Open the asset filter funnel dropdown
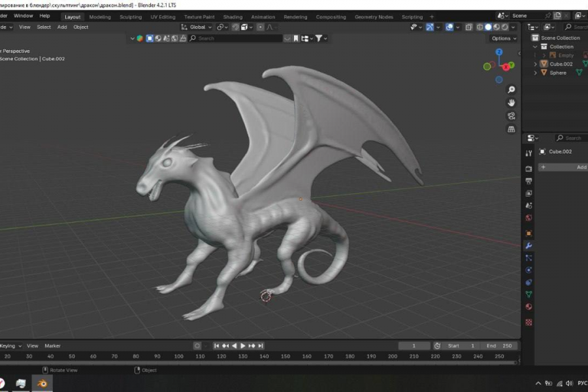The width and height of the screenshot is (588, 392). (x=321, y=39)
